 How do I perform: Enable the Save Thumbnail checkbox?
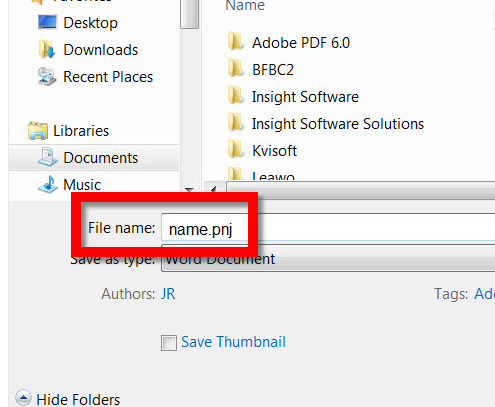(x=169, y=343)
